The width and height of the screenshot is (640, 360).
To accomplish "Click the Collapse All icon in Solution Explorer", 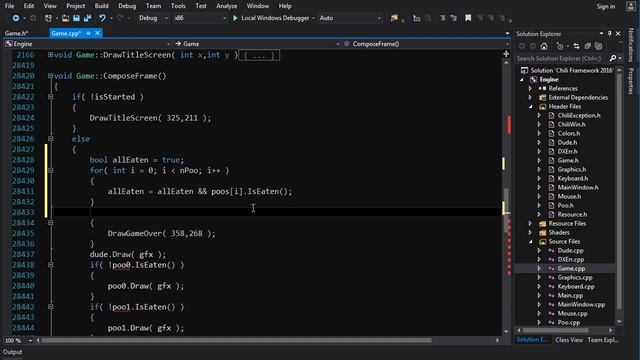I will (587, 46).
